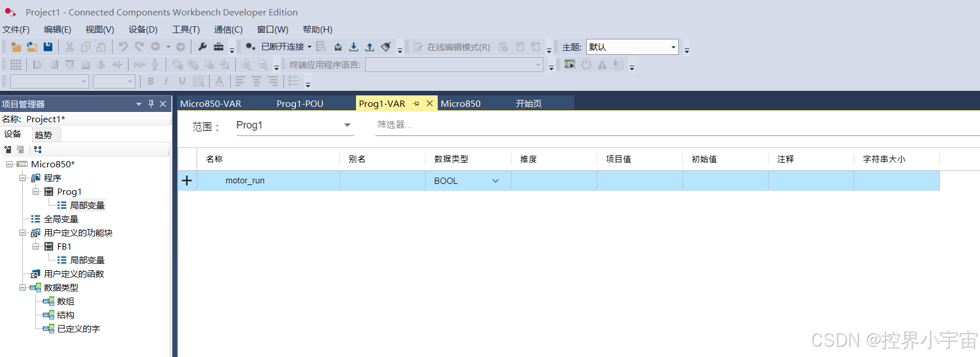The height and width of the screenshot is (357, 980).
Task: Open the 设备(D) menu
Action: 143,30
